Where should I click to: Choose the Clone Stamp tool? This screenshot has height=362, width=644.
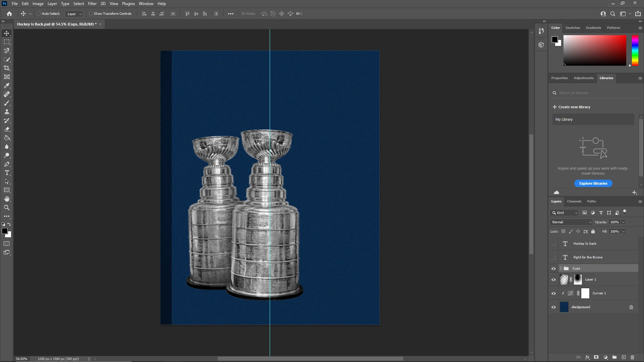point(7,112)
